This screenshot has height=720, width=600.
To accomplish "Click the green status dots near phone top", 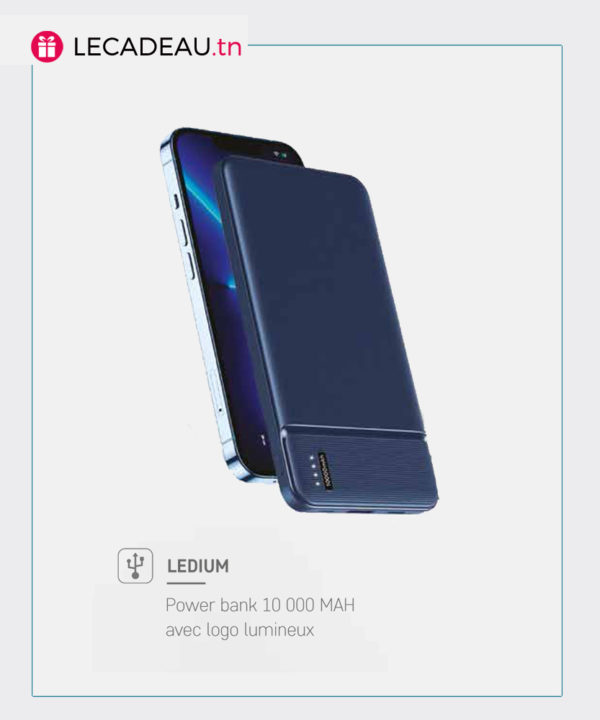I will point(280,155).
